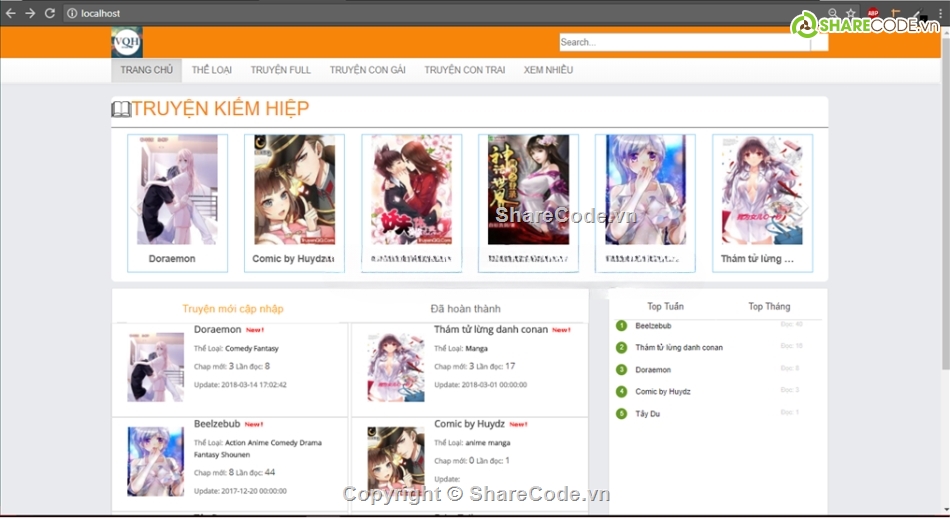Click the rank 2 badge next to Thám tử lừng danh conan
950x520 pixels.
click(x=621, y=347)
